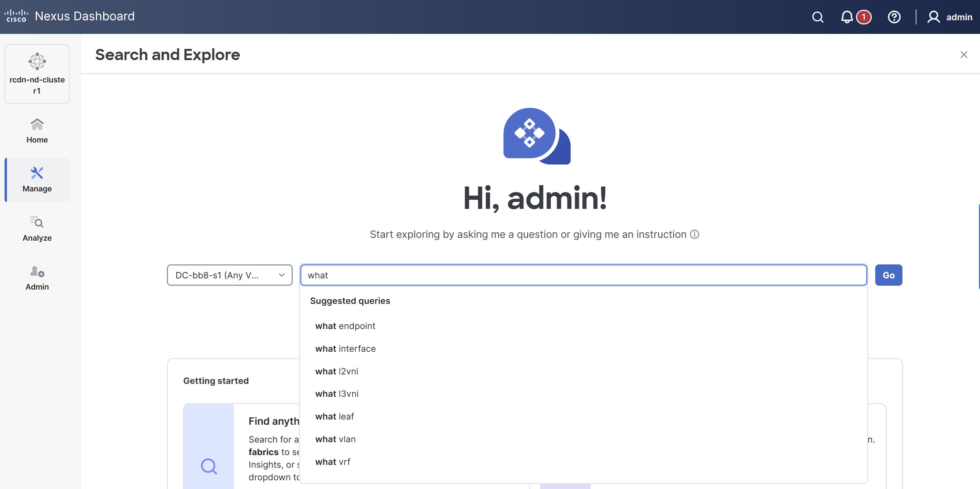Viewport: 980px width, 489px height.
Task: Go to Home in sidebar
Action: [x=37, y=131]
